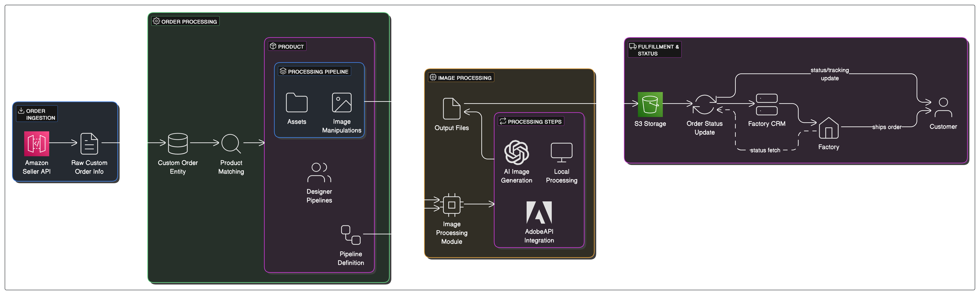Click the Custom Order Entity database icon
The image size is (980, 295).
(x=178, y=144)
